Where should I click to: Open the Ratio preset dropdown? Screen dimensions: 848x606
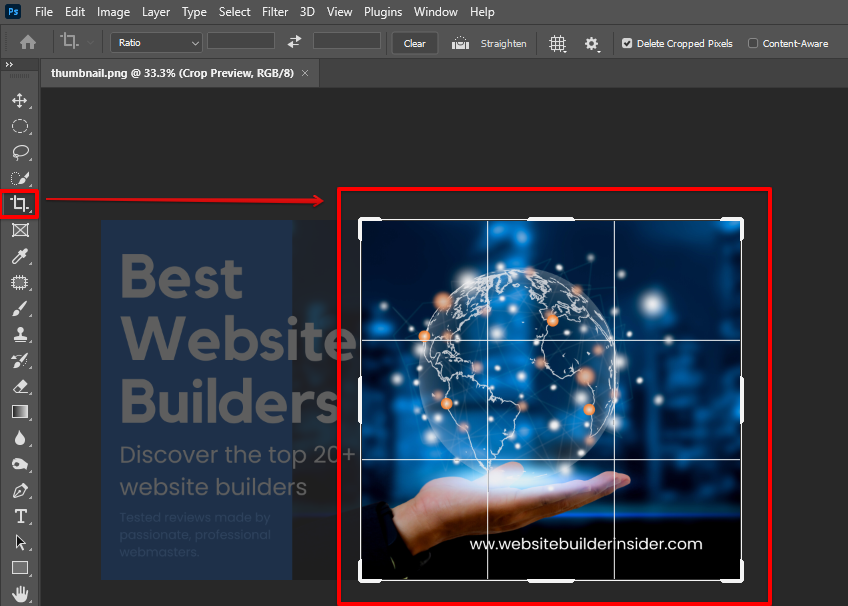[x=156, y=43]
